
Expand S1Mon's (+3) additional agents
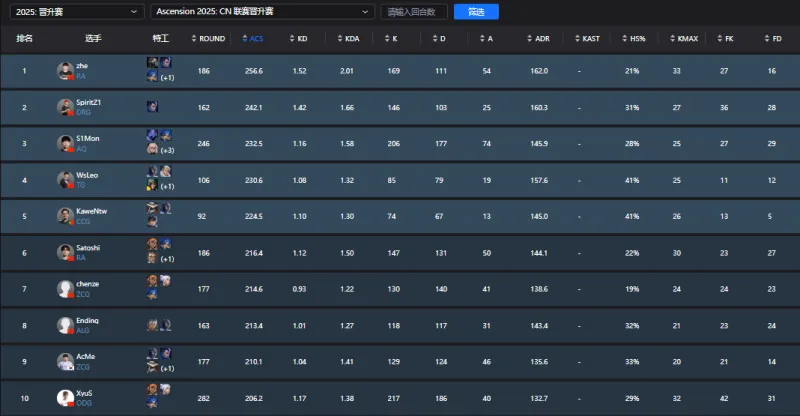tap(166, 150)
